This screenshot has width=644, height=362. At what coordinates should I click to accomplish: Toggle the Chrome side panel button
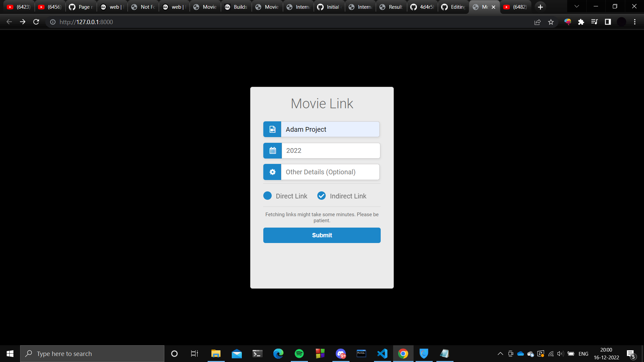[608, 22]
